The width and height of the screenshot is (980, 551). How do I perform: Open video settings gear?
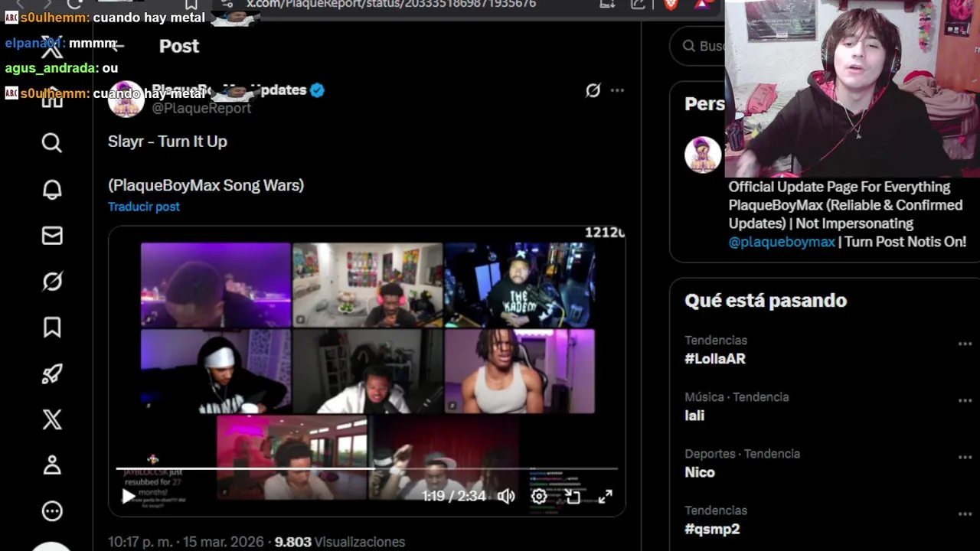point(539,497)
